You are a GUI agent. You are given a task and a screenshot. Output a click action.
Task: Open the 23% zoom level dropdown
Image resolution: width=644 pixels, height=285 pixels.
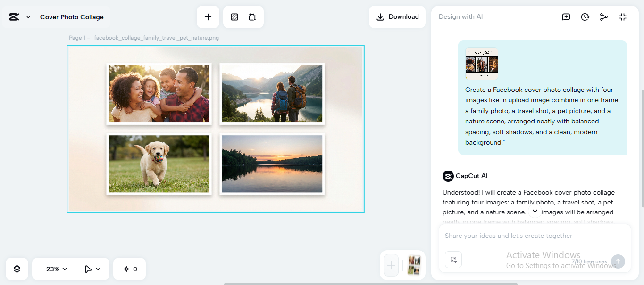53,269
